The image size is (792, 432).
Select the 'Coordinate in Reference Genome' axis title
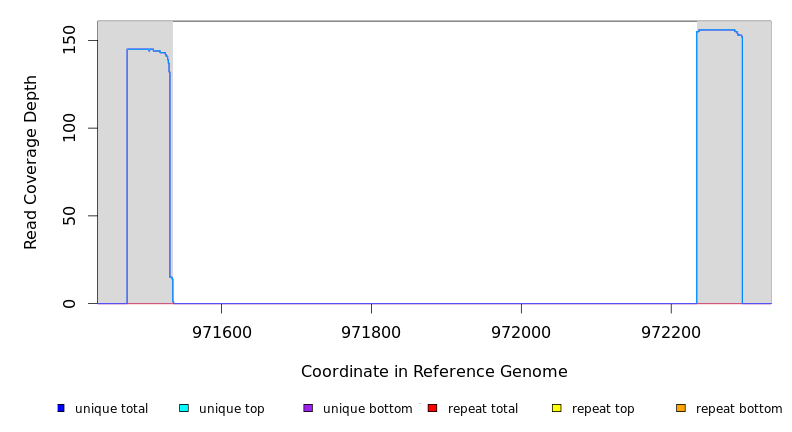tap(434, 372)
